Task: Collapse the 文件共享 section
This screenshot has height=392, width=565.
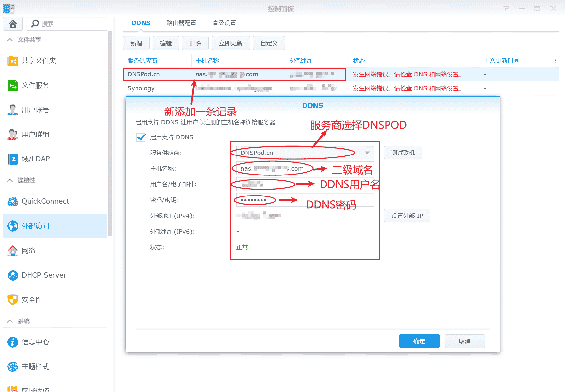Action: [10, 40]
